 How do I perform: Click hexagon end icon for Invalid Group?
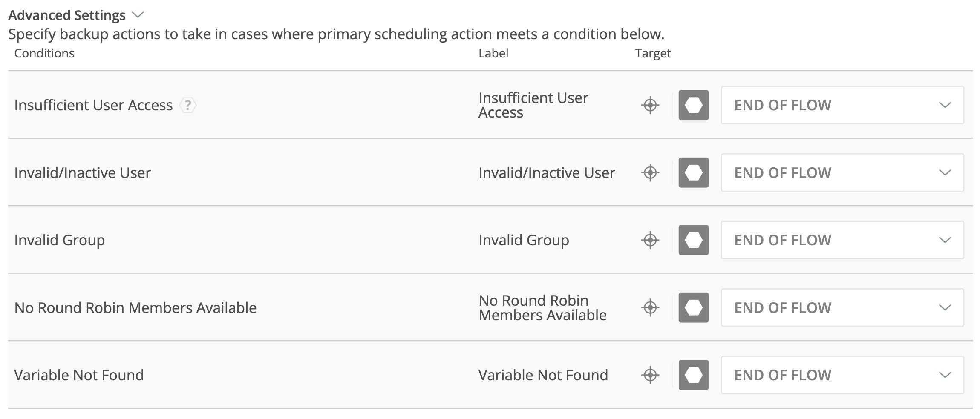click(x=693, y=240)
